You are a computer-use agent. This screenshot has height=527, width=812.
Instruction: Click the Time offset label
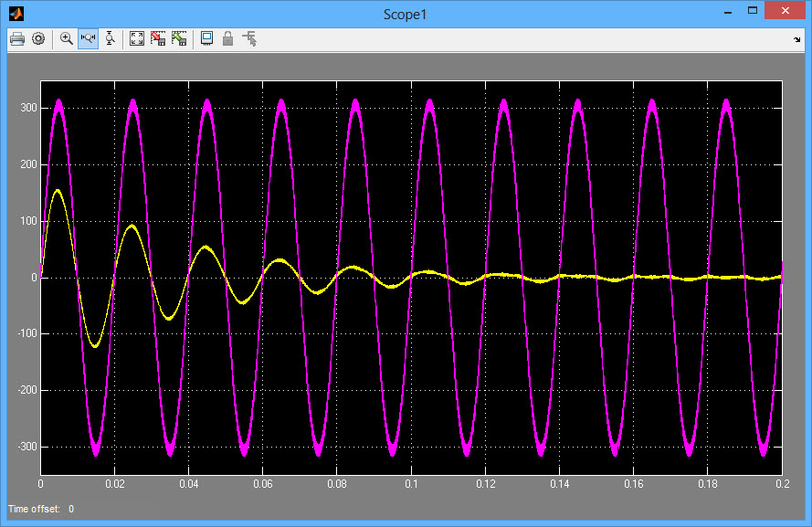pos(34,509)
